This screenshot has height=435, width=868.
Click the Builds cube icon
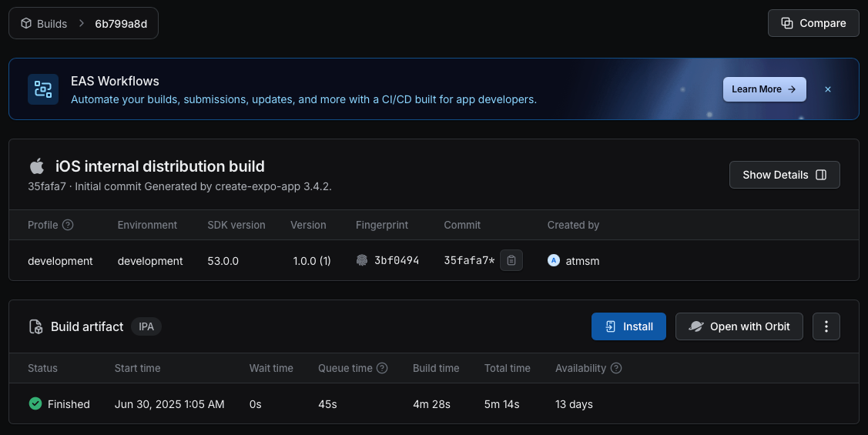[x=26, y=23]
